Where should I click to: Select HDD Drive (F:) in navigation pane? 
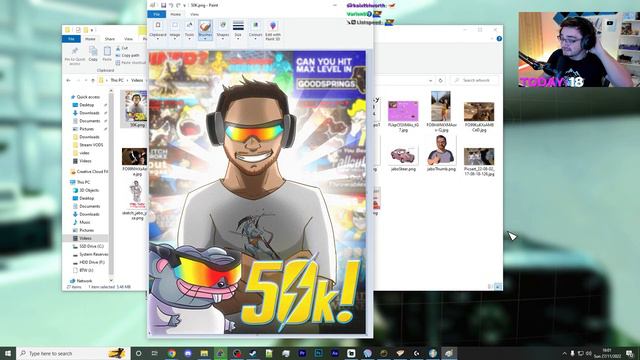tap(89, 262)
